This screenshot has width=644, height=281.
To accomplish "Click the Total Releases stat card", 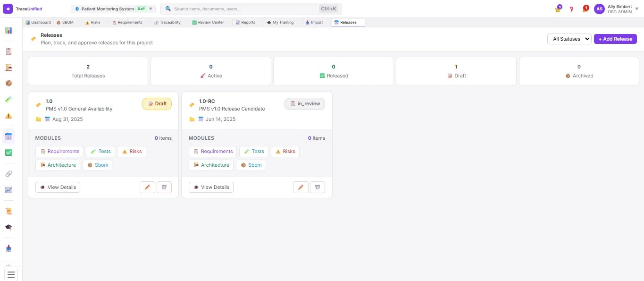I will coord(88,71).
